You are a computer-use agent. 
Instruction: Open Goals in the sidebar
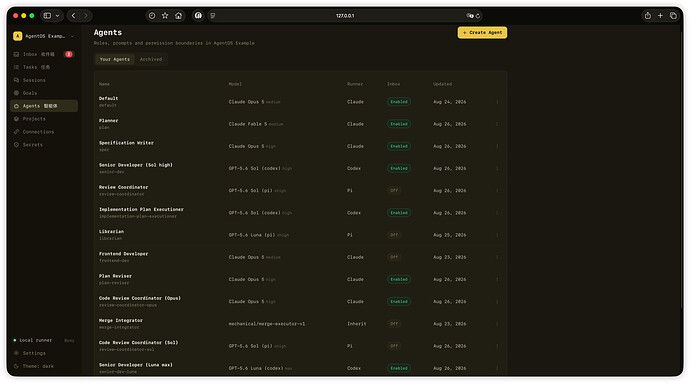pos(44,93)
